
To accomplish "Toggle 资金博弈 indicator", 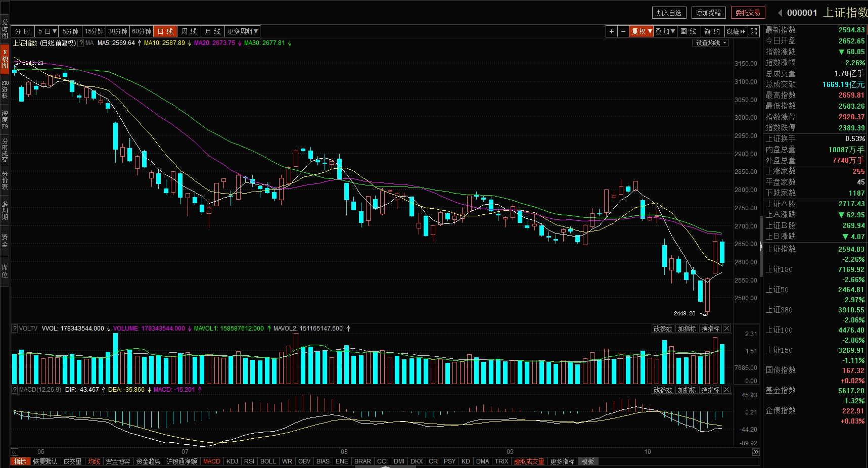I will click(118, 461).
